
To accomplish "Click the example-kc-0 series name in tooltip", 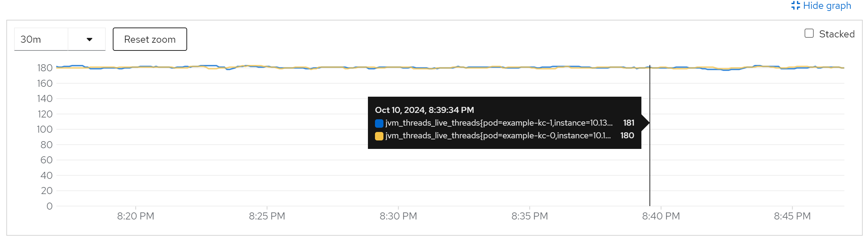I will coord(498,135).
